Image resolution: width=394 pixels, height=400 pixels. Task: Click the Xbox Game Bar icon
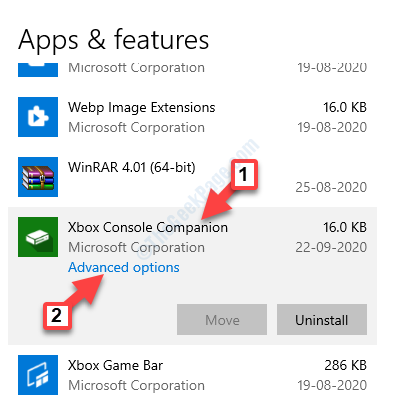tap(38, 375)
